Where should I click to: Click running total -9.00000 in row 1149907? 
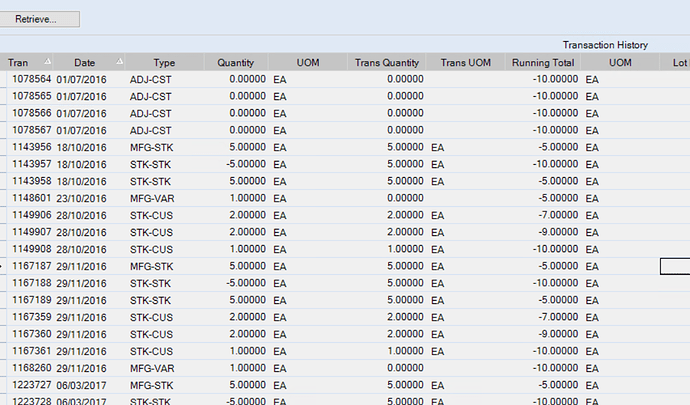point(558,232)
